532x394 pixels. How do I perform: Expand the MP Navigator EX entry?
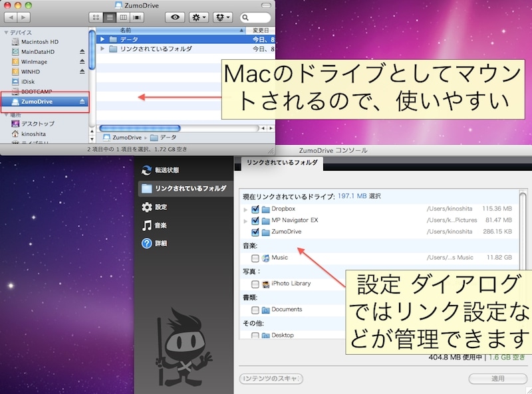point(244,221)
